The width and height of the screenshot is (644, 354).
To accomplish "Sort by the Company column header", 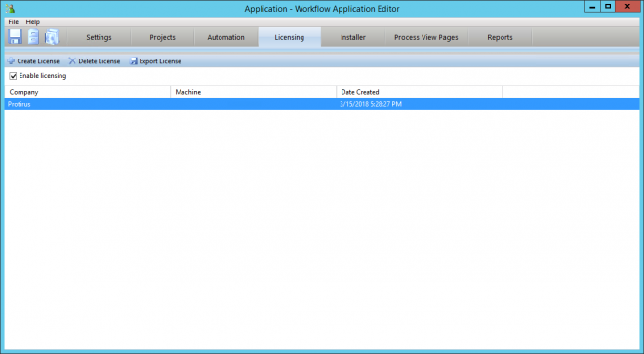I will (x=88, y=92).
